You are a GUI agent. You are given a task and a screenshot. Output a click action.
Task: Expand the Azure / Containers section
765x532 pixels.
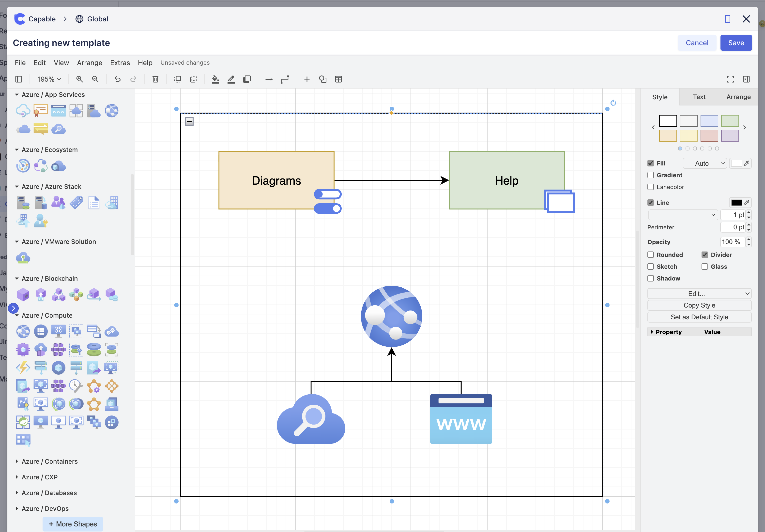coord(49,461)
